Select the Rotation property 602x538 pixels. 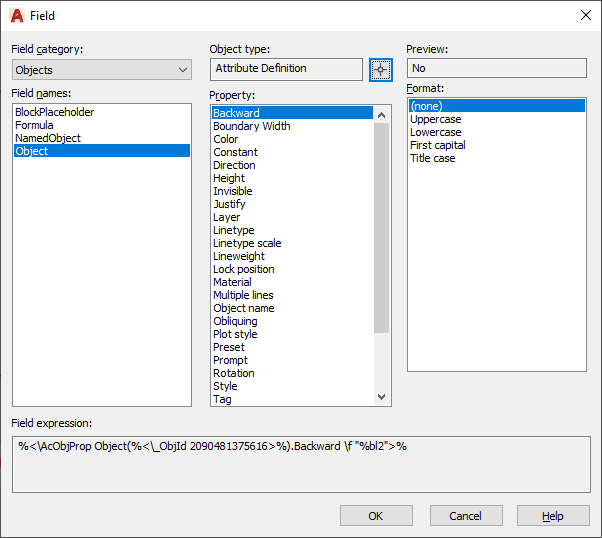point(234,373)
